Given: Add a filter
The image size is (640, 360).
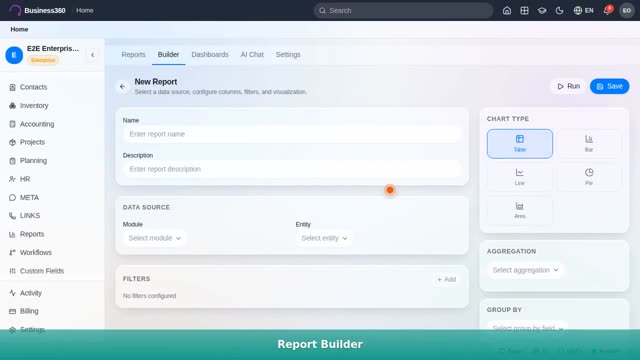Looking at the screenshot, I should (446, 279).
